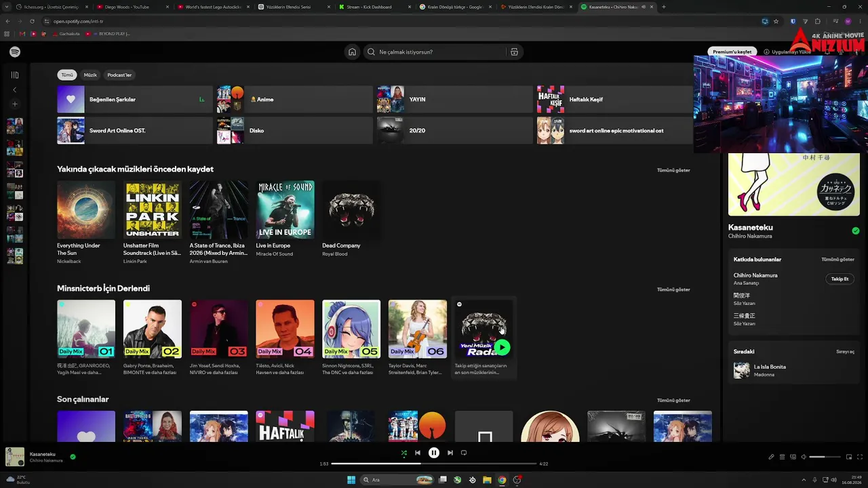The width and height of the screenshot is (868, 488).
Task: Open the Browse icon in search bar
Action: tap(514, 52)
